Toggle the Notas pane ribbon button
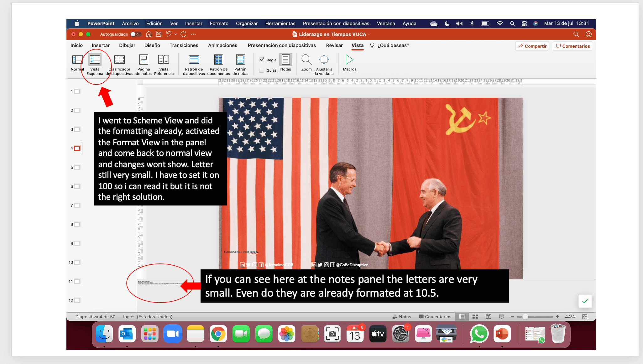 coord(285,62)
